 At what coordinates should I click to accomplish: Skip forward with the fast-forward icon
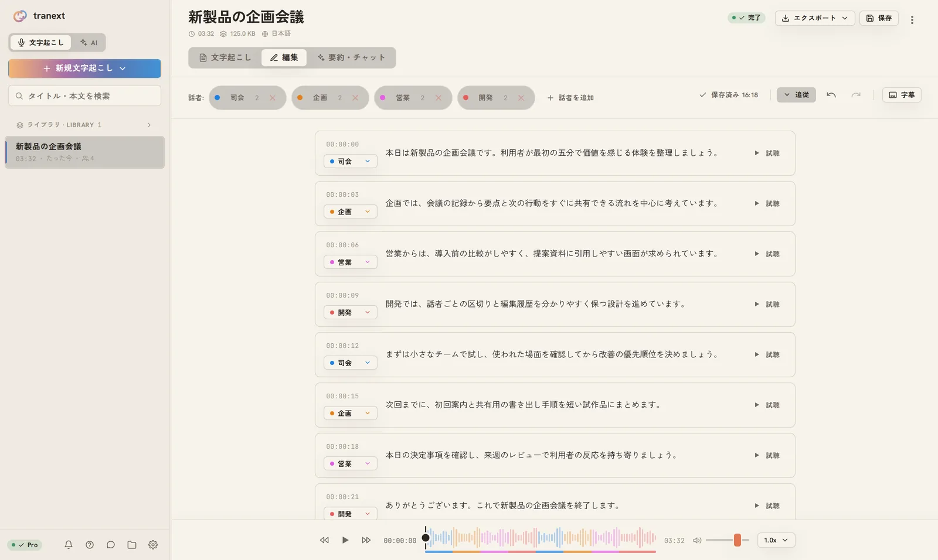click(366, 540)
